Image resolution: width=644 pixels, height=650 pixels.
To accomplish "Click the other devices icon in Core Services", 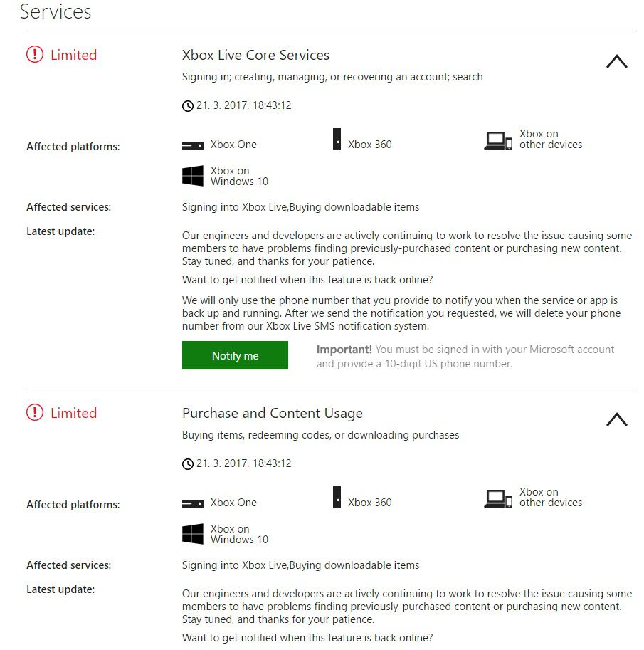I will [498, 140].
